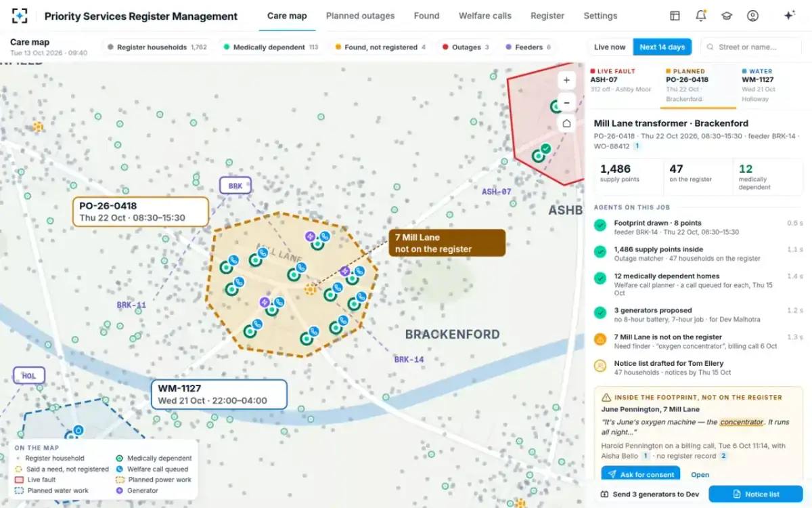
Task: Click the Mill Lane transformer · Brackenford heading
Action: pos(671,123)
